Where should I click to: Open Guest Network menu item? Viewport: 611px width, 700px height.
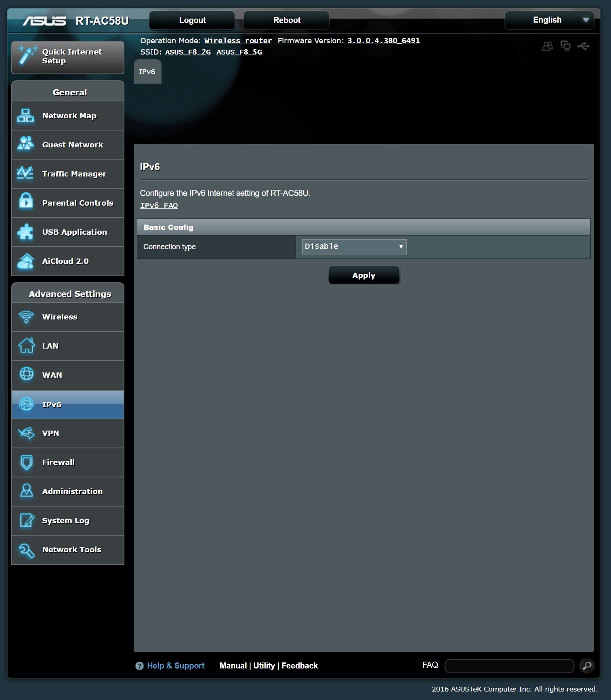68,145
